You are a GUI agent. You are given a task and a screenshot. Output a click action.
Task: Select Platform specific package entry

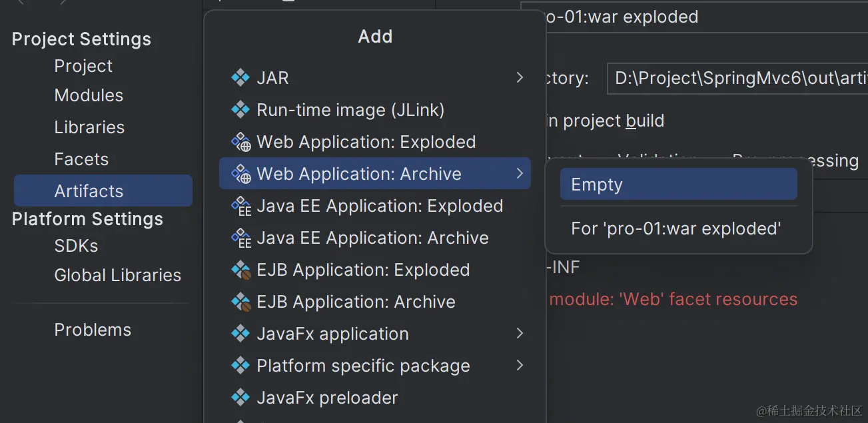click(375, 366)
